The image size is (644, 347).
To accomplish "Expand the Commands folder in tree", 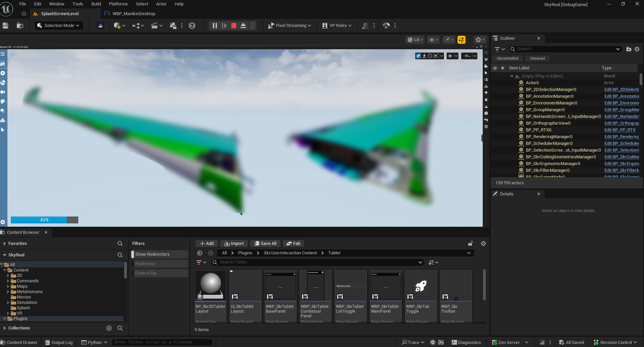I will (8, 281).
